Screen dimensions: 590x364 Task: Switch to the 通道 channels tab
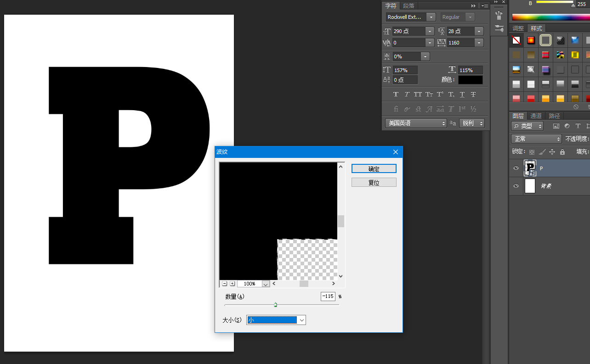[536, 116]
